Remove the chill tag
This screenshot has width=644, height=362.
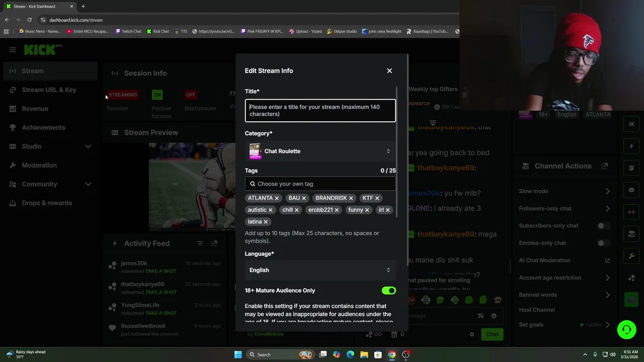[296, 210]
